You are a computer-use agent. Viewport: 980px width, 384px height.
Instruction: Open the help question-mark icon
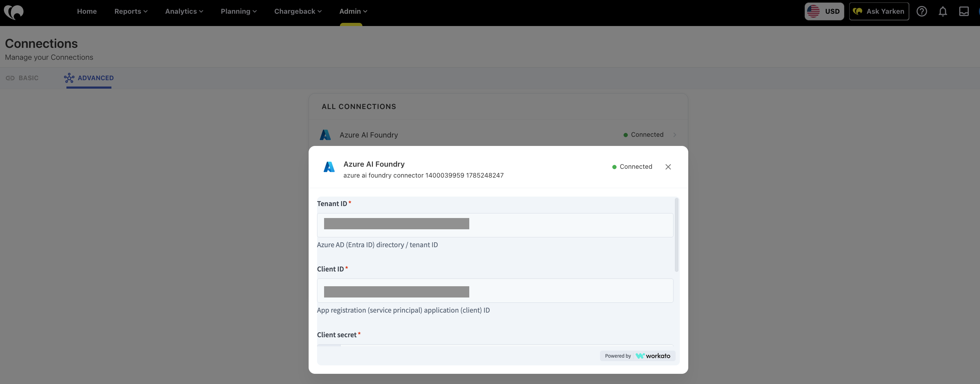(x=921, y=11)
